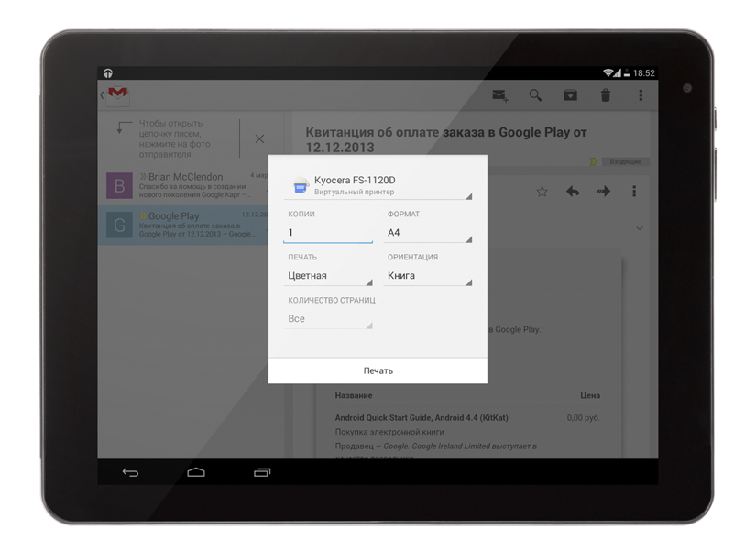
Task: Focus the Копии number field
Action: click(x=328, y=233)
